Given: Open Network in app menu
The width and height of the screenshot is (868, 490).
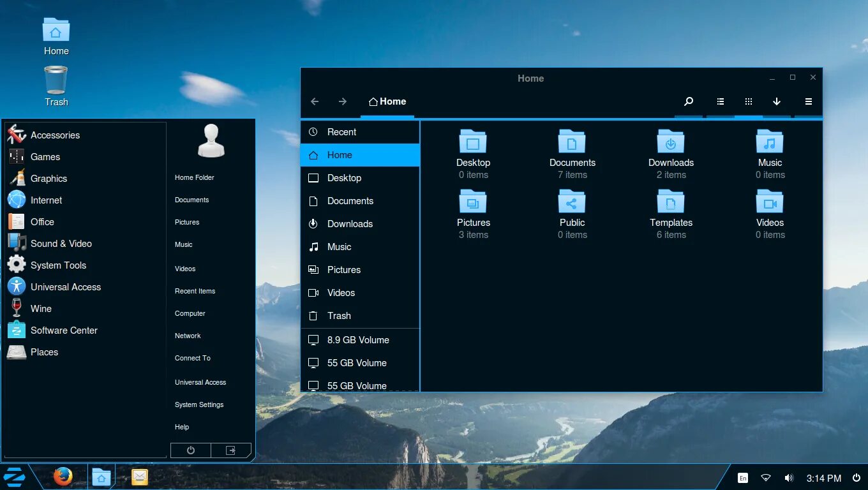Looking at the screenshot, I should tap(188, 336).
